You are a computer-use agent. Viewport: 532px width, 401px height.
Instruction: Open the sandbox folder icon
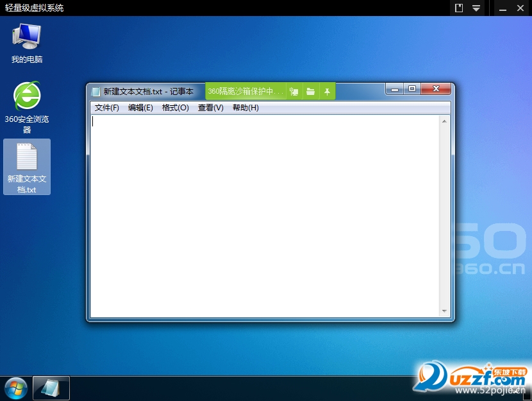[x=310, y=92]
